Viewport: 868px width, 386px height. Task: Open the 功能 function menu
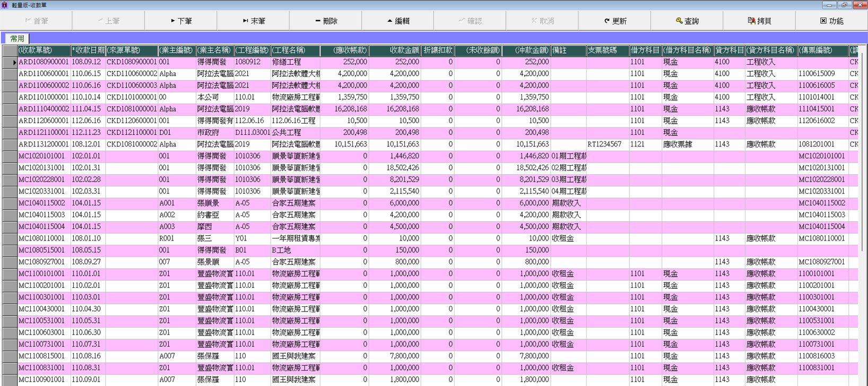click(831, 21)
